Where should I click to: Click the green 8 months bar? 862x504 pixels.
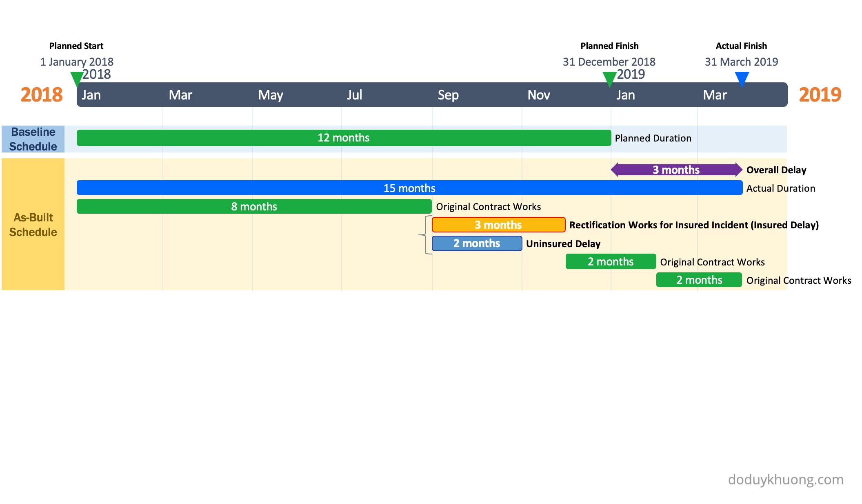(254, 206)
